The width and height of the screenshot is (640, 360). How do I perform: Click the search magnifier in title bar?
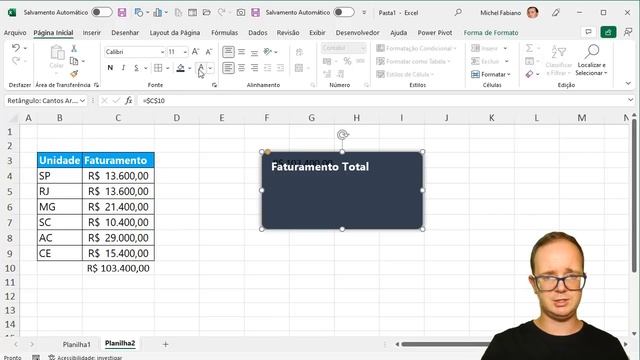[458, 13]
